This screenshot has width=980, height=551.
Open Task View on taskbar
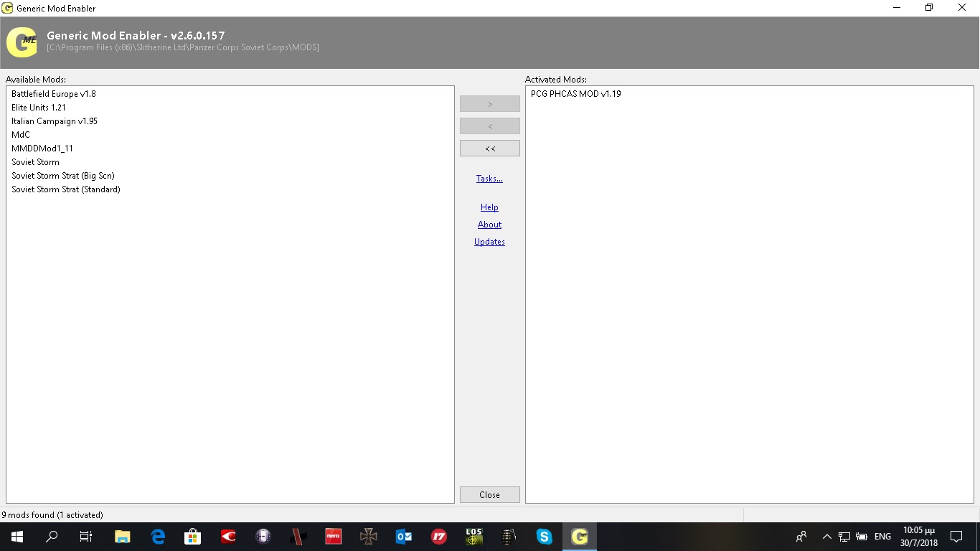(86, 537)
